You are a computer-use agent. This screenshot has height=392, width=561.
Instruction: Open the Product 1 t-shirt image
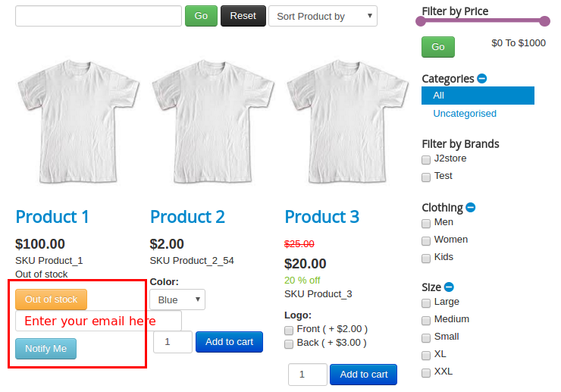tap(77, 121)
